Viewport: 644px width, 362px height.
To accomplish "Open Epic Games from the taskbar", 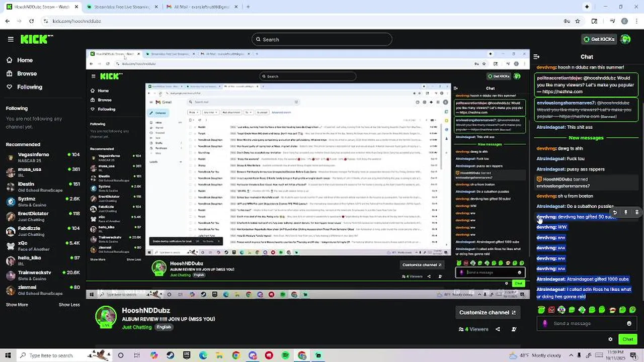I will (187, 355).
